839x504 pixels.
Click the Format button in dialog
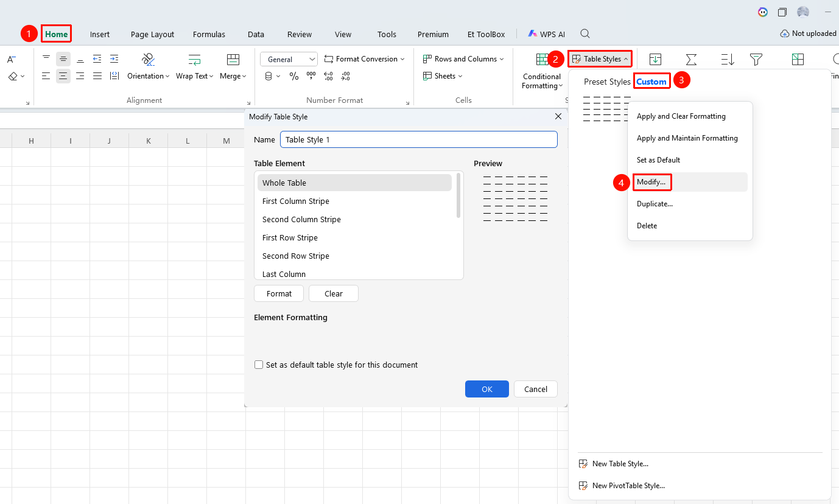tap(279, 293)
